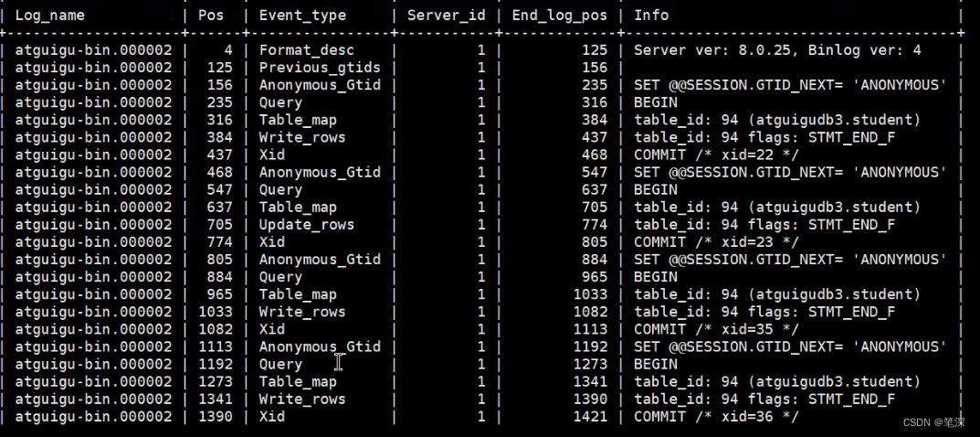Screen dimensions: 980x437
Task: Click the Pos column header
Action: click(211, 15)
